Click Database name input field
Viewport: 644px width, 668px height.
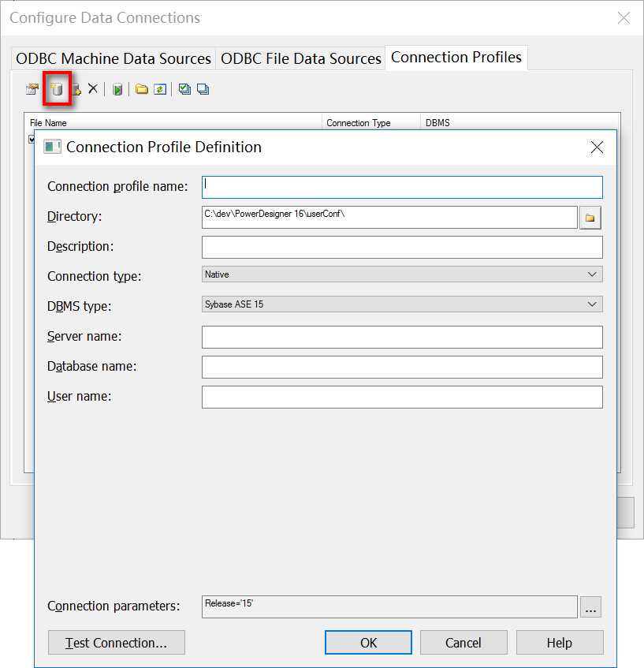coord(402,367)
